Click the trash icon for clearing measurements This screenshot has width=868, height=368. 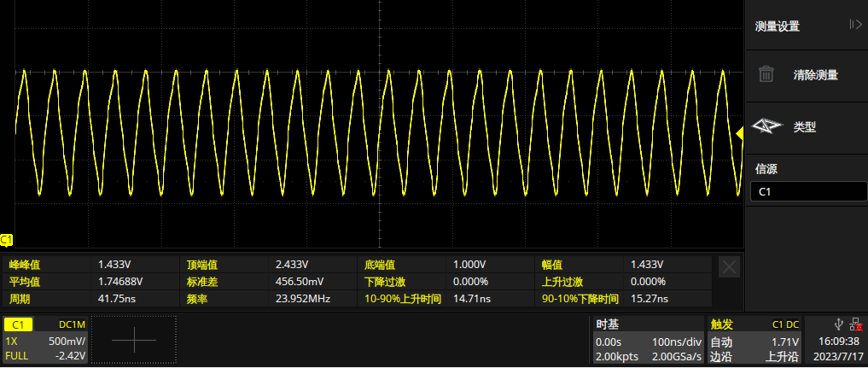tap(766, 74)
